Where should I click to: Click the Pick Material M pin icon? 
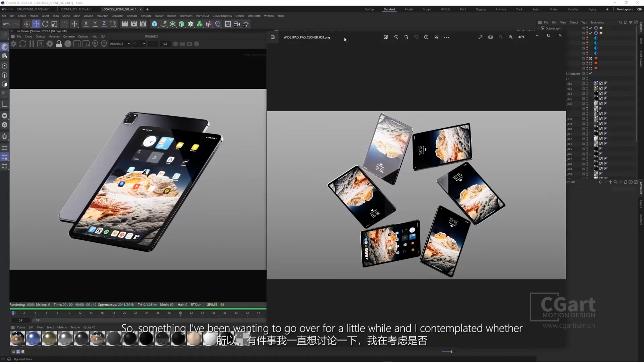pyautogui.click(x=104, y=44)
